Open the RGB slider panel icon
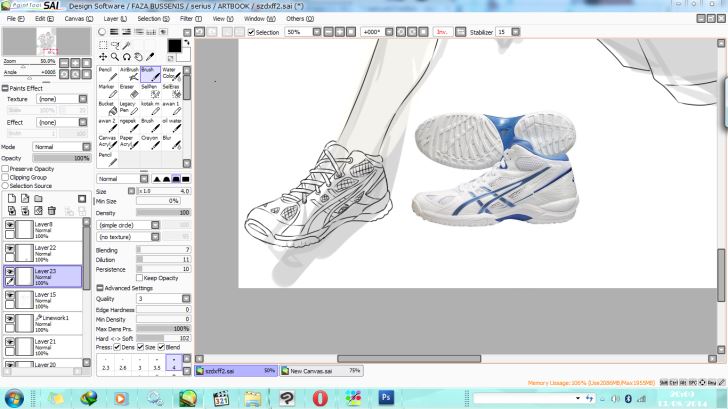 click(114, 32)
